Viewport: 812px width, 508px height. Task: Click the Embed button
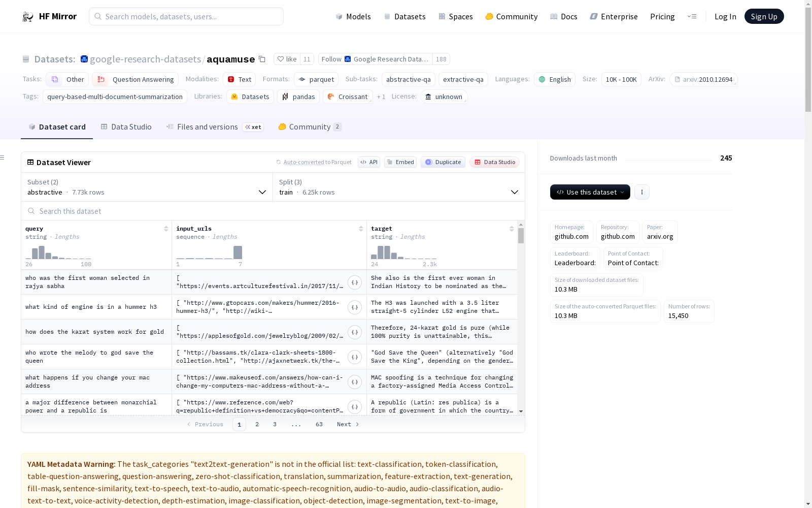pyautogui.click(x=400, y=162)
